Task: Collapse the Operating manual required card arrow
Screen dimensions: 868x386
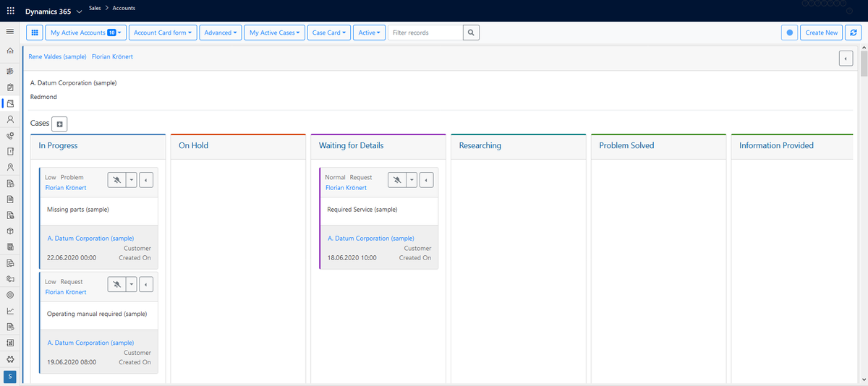Action: pos(146,284)
